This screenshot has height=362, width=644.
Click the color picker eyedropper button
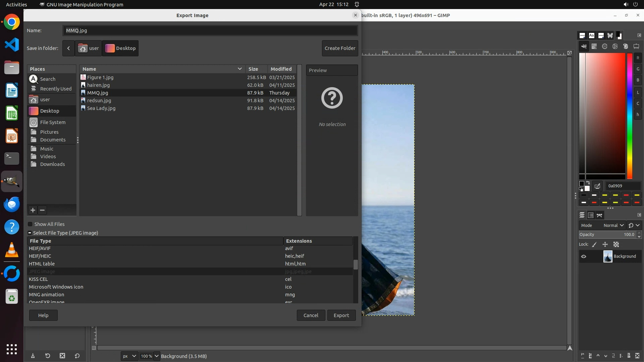tap(597, 186)
